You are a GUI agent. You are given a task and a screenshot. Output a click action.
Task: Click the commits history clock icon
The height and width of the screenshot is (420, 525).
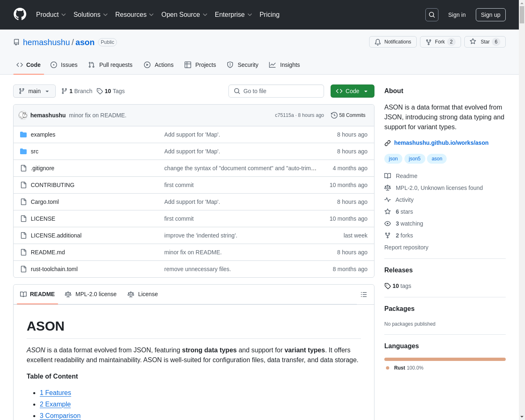(334, 115)
